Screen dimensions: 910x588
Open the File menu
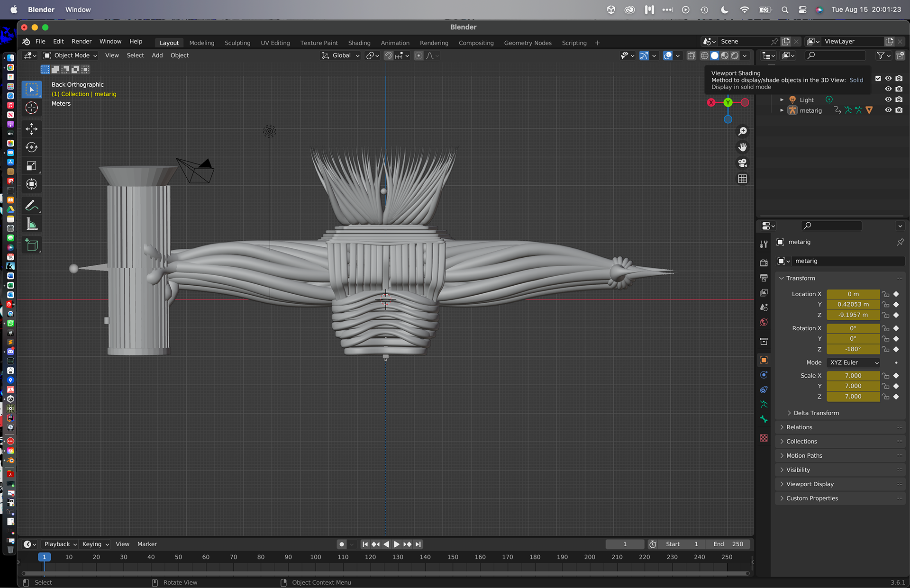[40, 42]
